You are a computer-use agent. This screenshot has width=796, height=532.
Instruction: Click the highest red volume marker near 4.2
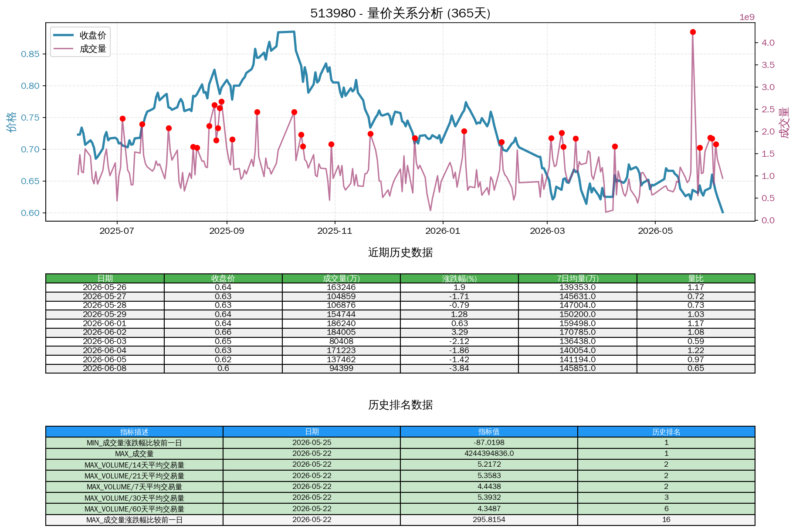tap(693, 32)
